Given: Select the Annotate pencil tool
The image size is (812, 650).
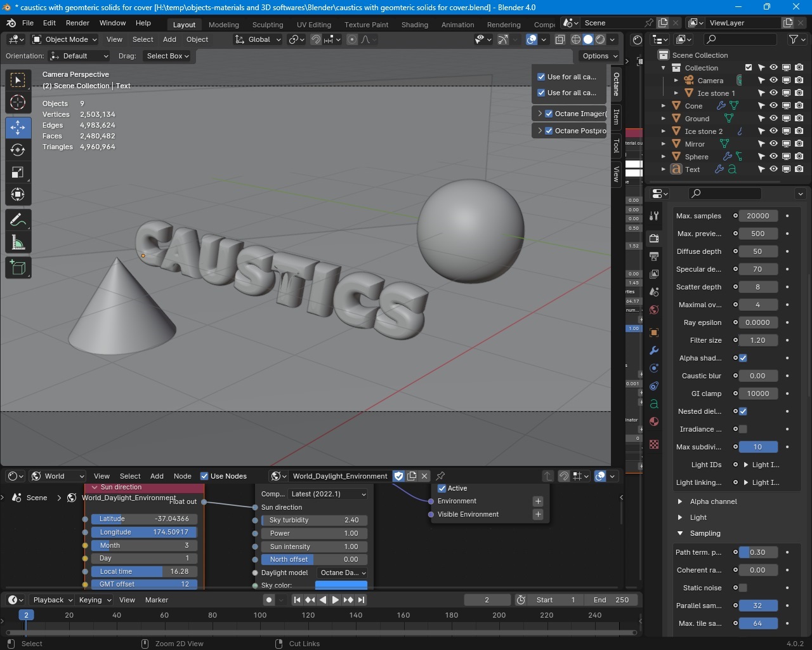Looking at the screenshot, I should [18, 220].
